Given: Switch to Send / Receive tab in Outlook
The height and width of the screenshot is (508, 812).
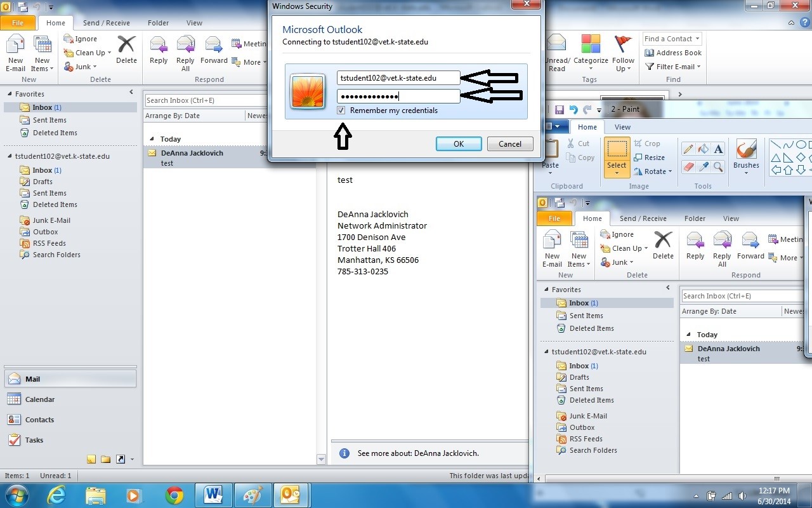Looking at the screenshot, I should click(107, 23).
